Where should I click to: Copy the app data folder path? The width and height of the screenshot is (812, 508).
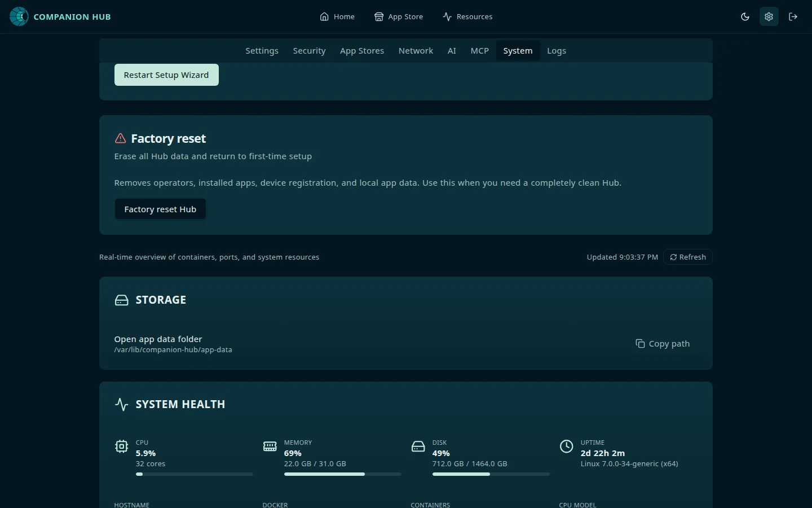pyautogui.click(x=663, y=343)
